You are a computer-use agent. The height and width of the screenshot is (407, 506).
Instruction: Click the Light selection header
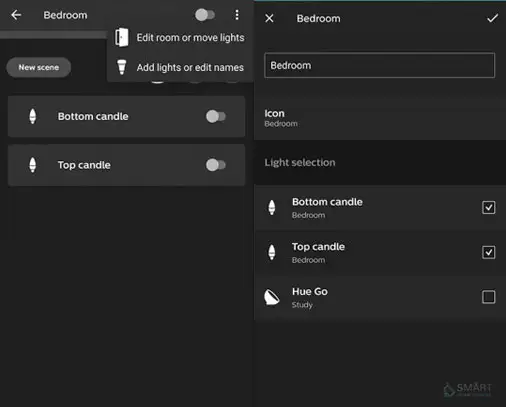point(300,163)
